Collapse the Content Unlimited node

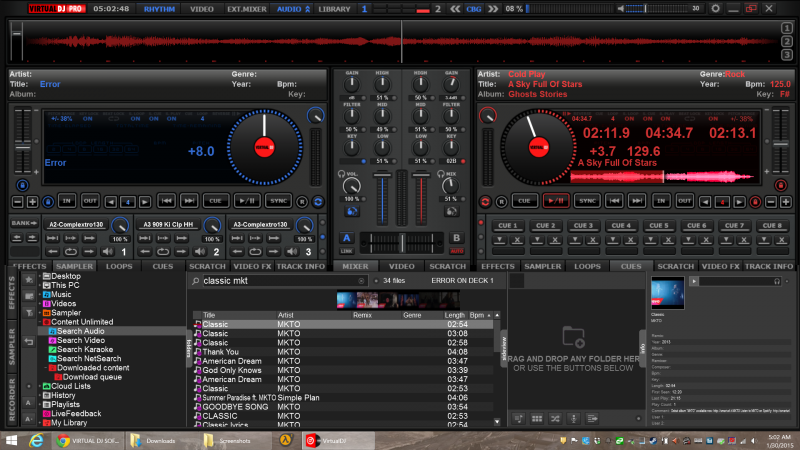[40, 322]
